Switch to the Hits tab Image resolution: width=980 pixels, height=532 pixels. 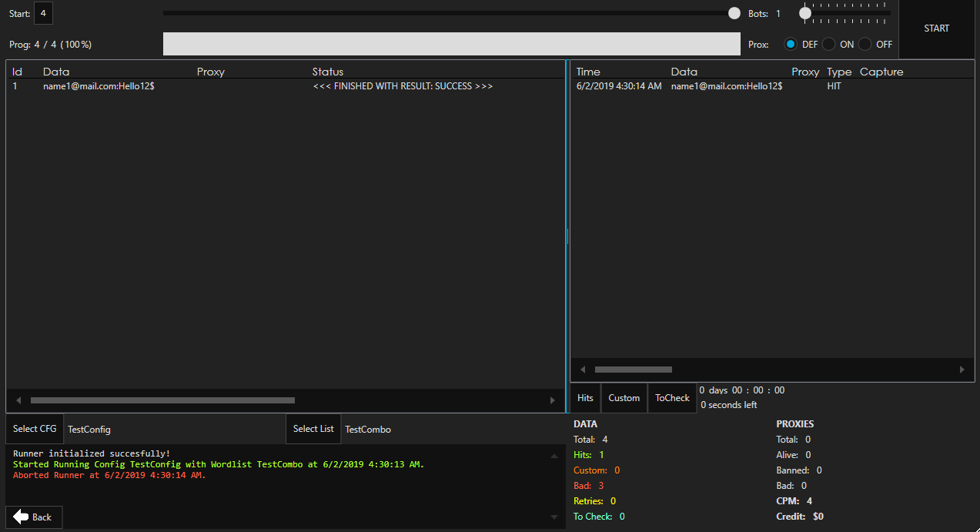585,397
